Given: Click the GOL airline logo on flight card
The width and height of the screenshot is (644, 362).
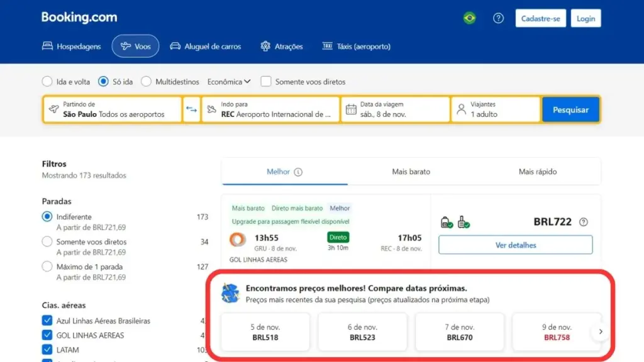Looking at the screenshot, I should (x=237, y=239).
